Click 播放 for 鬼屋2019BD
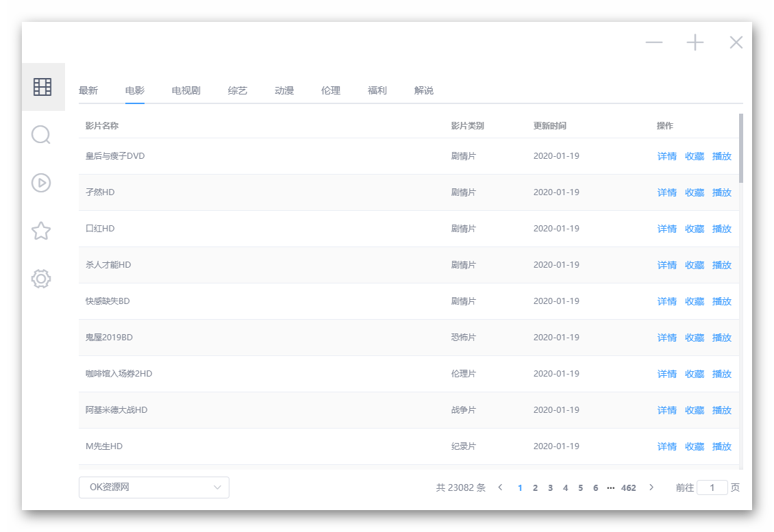774x532 pixels. [722, 338]
